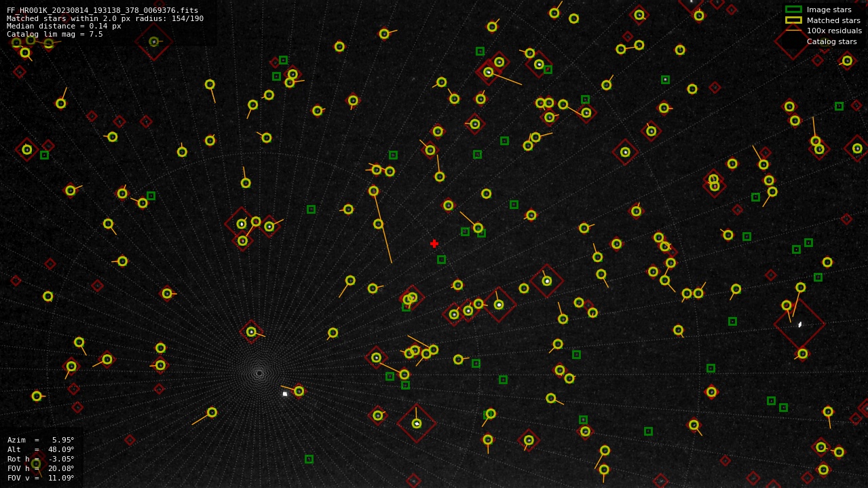Click the 'FOV v = 11.09°' readout
The image size is (868, 488).
point(41,478)
